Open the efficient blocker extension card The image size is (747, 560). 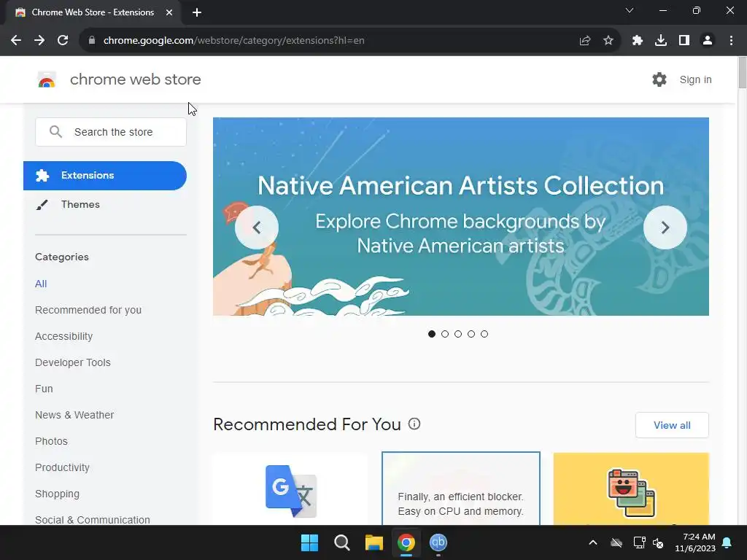click(461, 489)
